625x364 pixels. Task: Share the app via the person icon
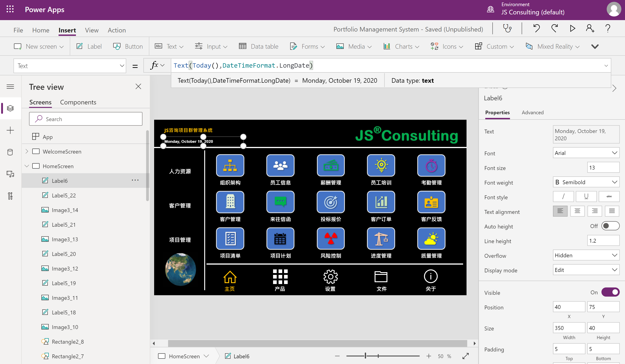pyautogui.click(x=590, y=28)
